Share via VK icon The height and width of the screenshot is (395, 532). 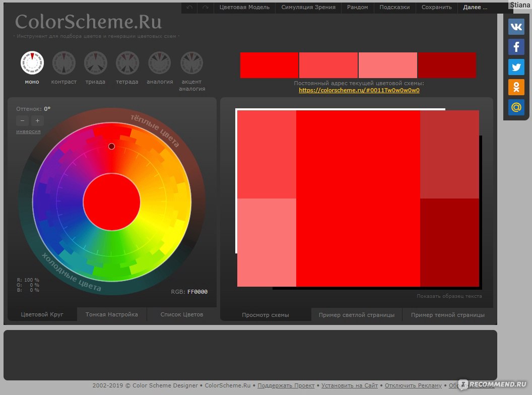[516, 27]
